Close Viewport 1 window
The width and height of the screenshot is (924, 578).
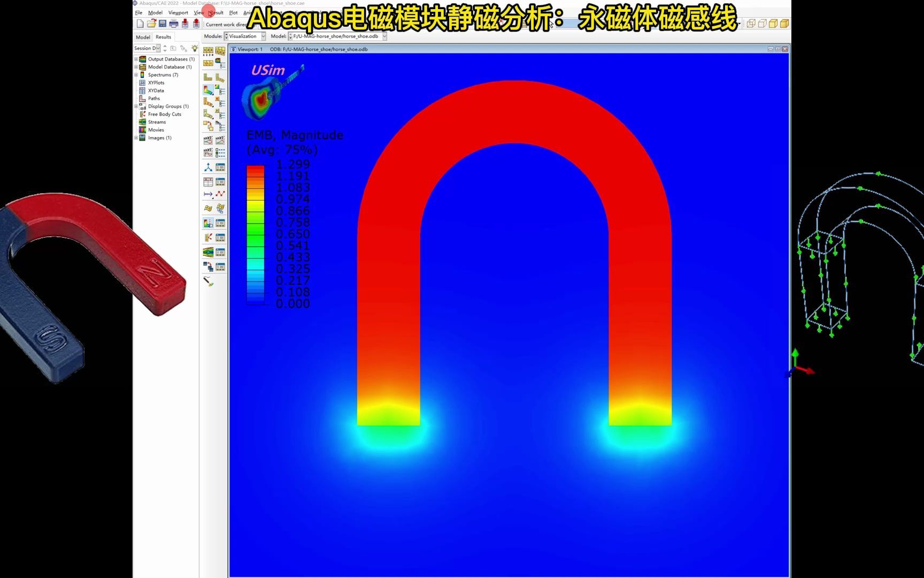(x=785, y=49)
